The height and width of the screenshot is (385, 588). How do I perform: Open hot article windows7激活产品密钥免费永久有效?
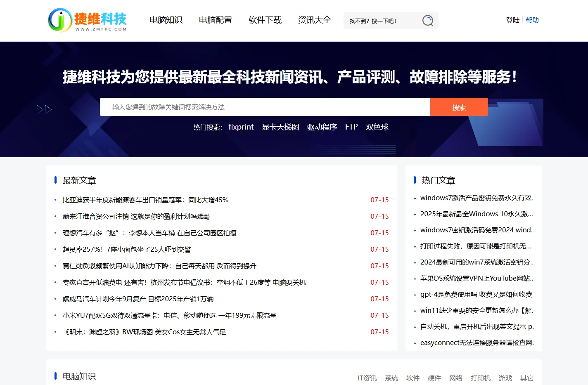coord(477,198)
